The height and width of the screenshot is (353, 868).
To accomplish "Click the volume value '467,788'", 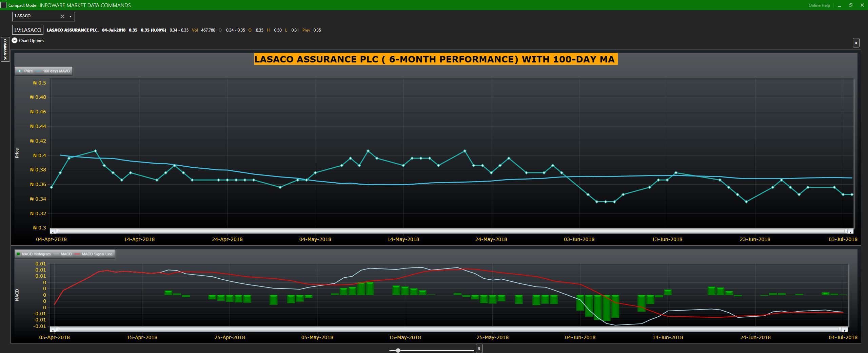I will 208,30.
